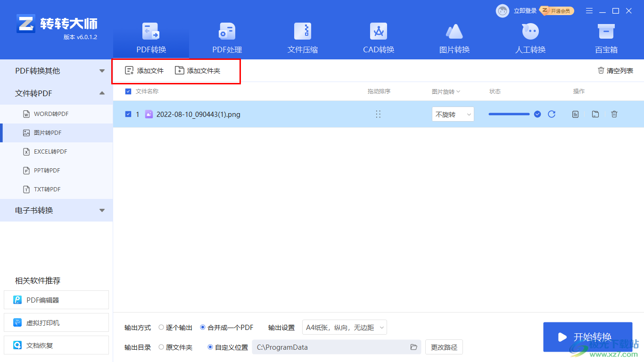
Task: Select EXCEL转PDF in the sidebar
Action: point(56,152)
